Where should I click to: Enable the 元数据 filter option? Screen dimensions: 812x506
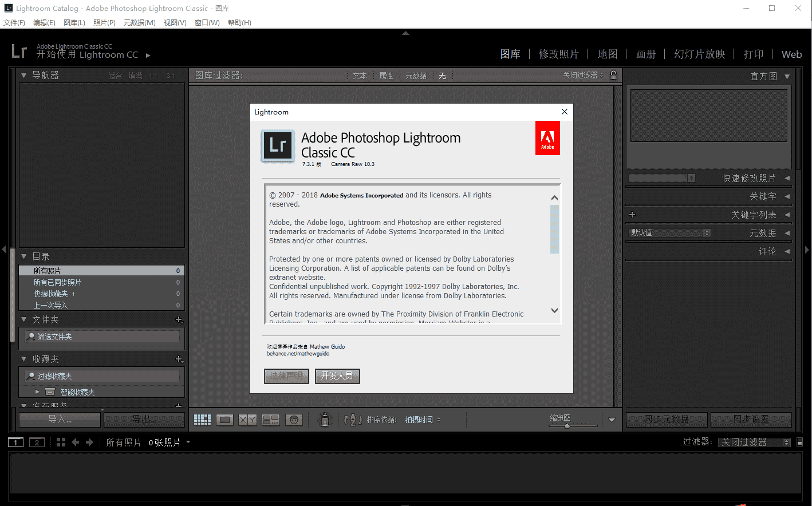416,75
